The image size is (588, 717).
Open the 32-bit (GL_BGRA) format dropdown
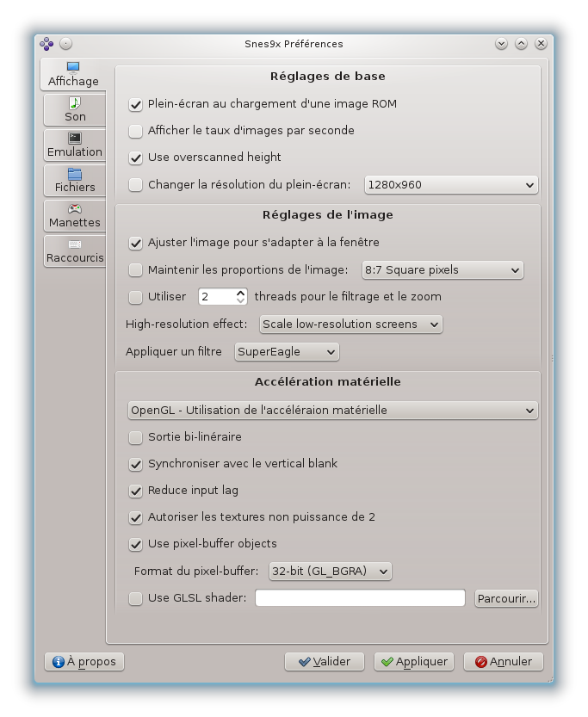point(330,572)
